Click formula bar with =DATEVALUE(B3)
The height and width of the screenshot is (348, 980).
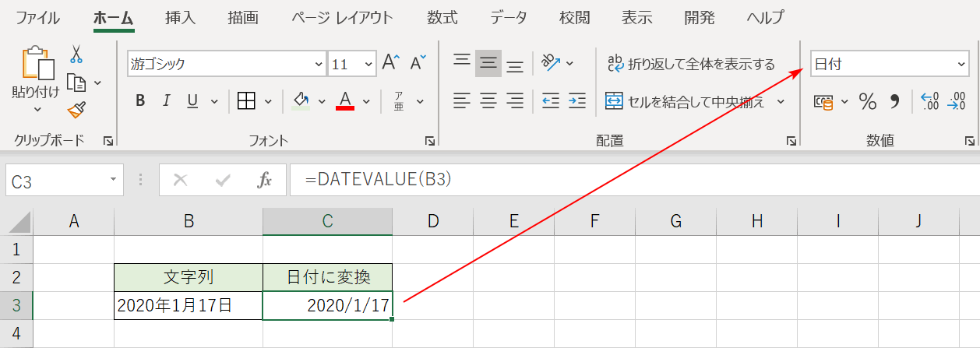634,180
